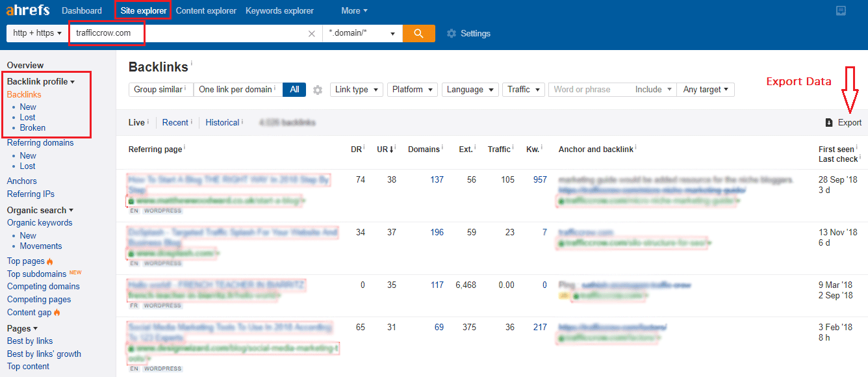Open the Site explorer tab
Viewport: 868px width, 377px height.
click(143, 10)
